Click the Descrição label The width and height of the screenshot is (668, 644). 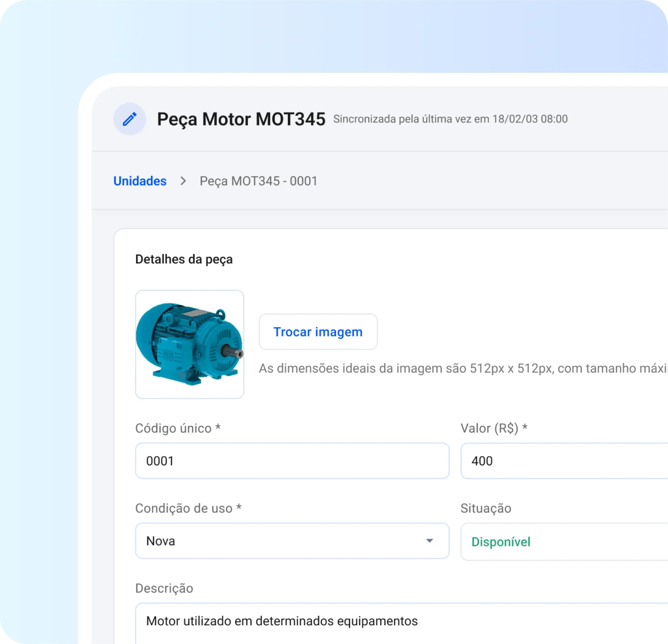coord(164,588)
